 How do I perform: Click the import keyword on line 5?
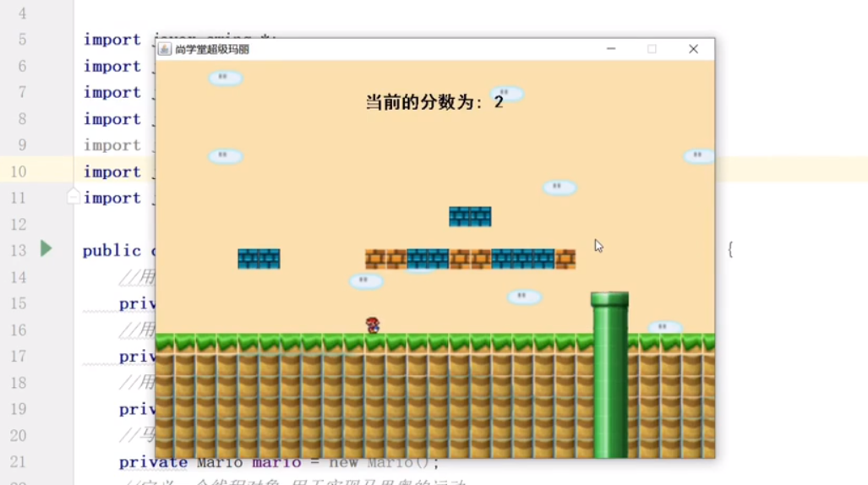[112, 40]
